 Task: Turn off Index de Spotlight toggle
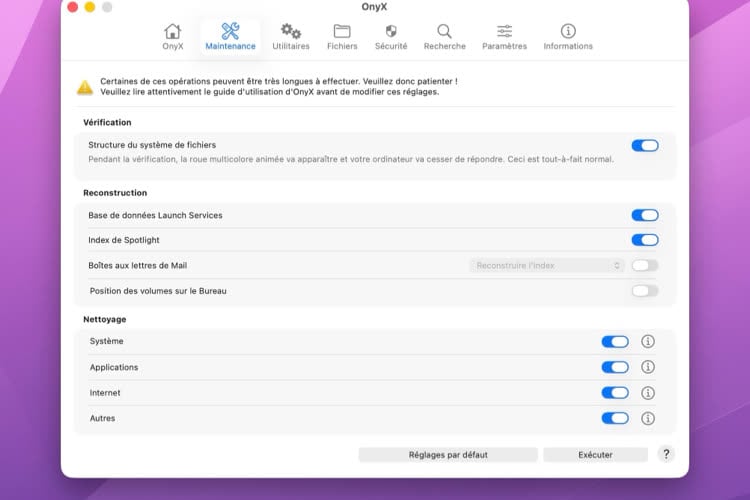pyautogui.click(x=645, y=240)
